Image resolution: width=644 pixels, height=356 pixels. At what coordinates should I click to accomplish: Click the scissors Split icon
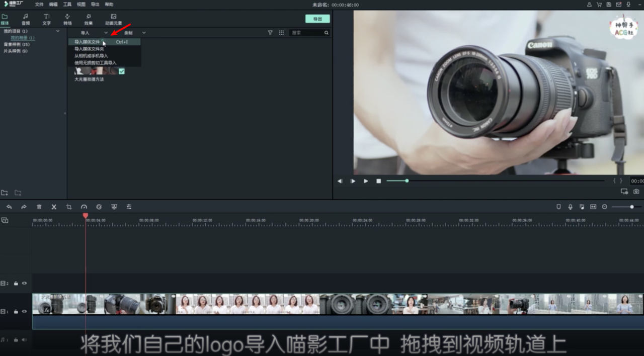54,207
